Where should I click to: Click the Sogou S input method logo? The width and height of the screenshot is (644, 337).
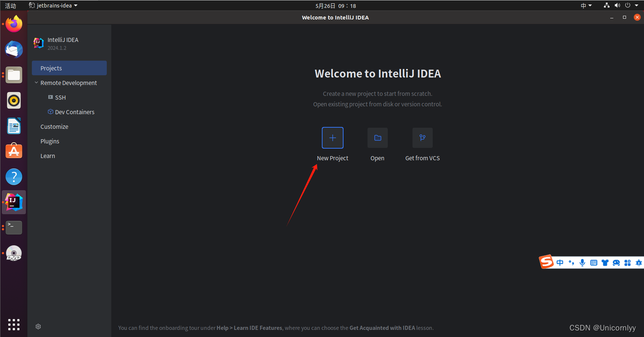[546, 262]
